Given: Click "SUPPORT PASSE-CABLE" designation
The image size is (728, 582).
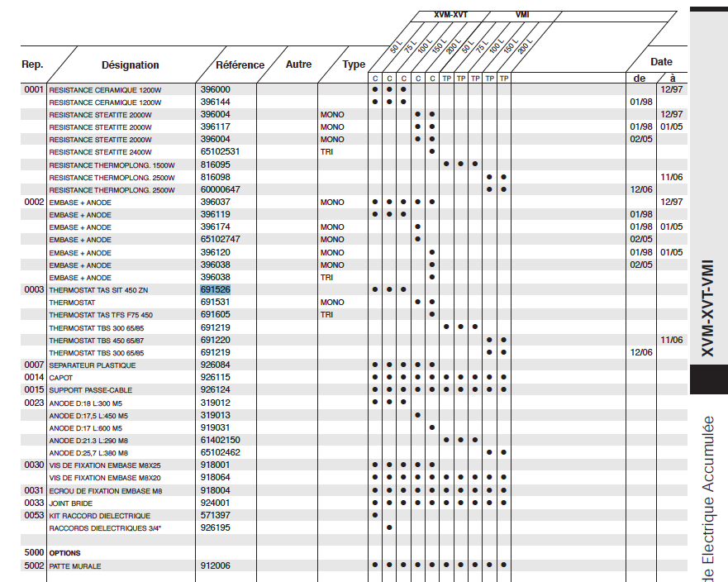Looking at the screenshot, I should [x=91, y=390].
